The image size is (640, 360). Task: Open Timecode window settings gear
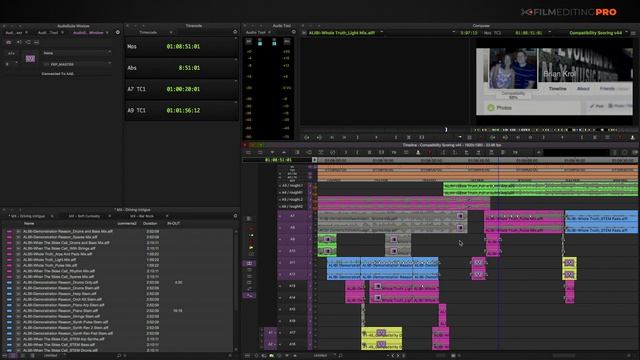[x=235, y=32]
